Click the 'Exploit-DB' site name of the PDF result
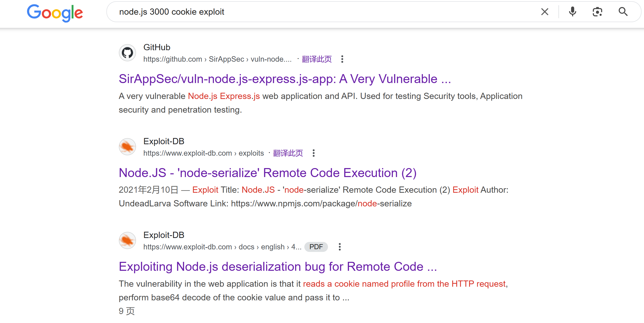This screenshot has width=644, height=323. [164, 235]
